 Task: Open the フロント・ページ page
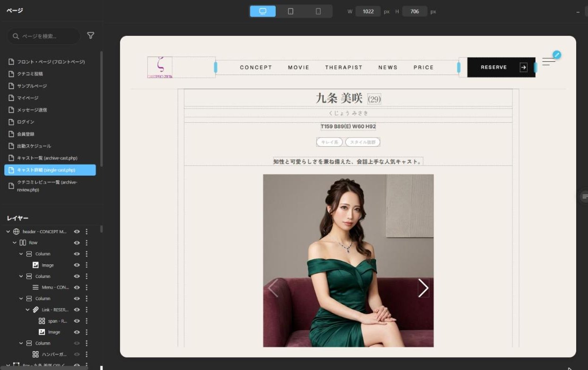pos(51,62)
